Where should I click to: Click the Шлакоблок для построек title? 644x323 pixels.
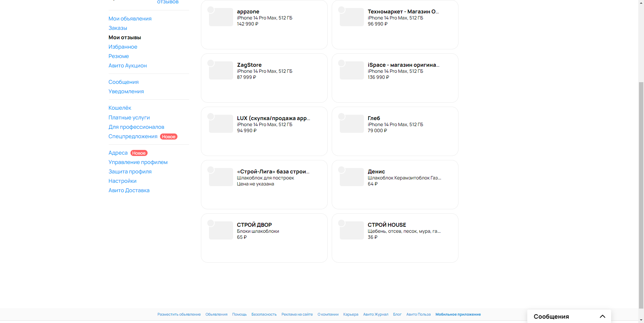coord(265,178)
